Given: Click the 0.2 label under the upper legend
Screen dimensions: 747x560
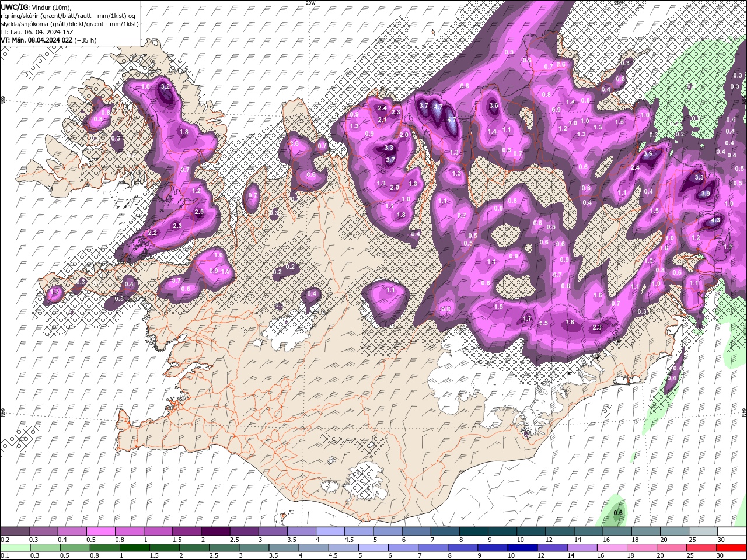Looking at the screenshot, I should (x=5, y=540).
